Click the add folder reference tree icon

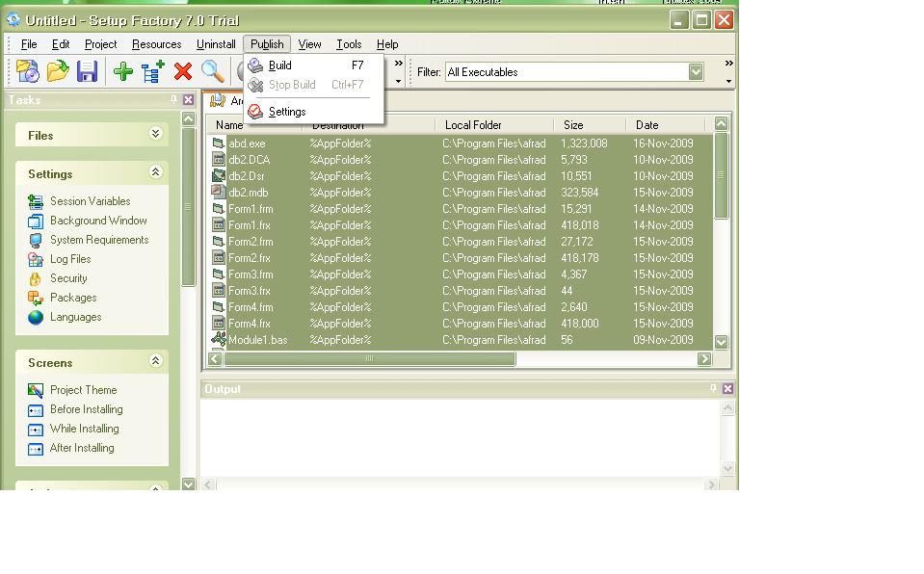[152, 72]
